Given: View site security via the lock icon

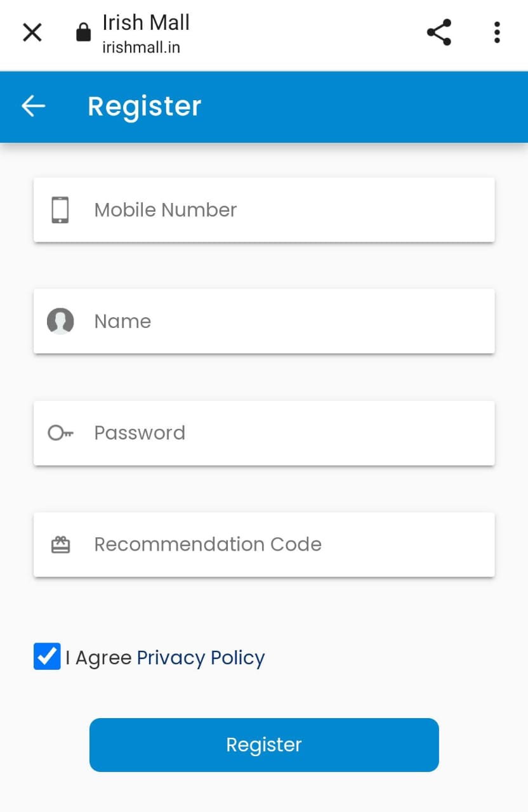Looking at the screenshot, I should [x=83, y=32].
